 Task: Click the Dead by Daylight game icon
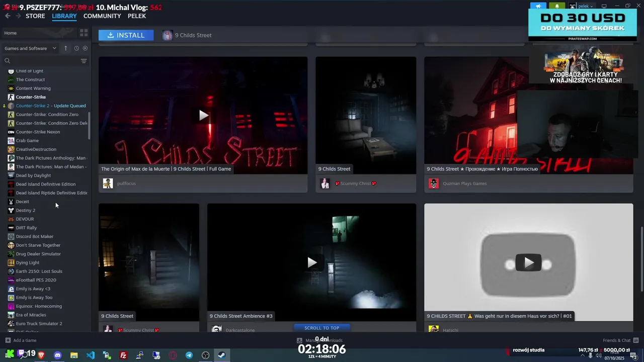[11, 175]
